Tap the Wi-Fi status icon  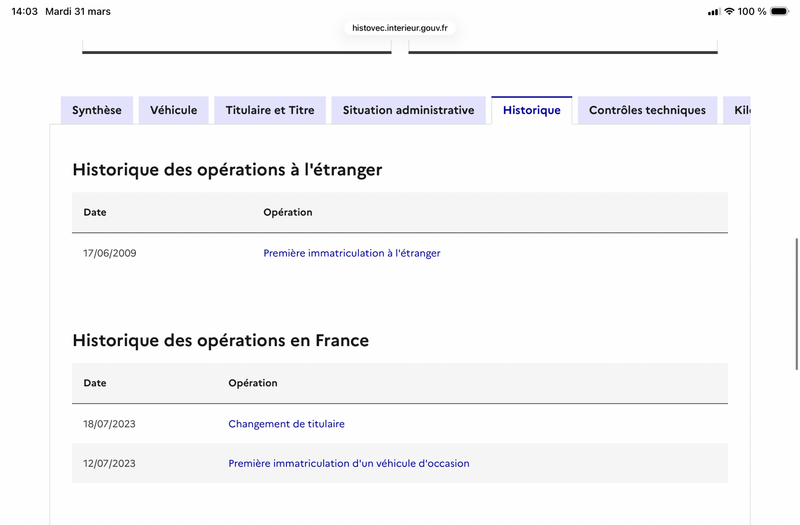click(730, 11)
